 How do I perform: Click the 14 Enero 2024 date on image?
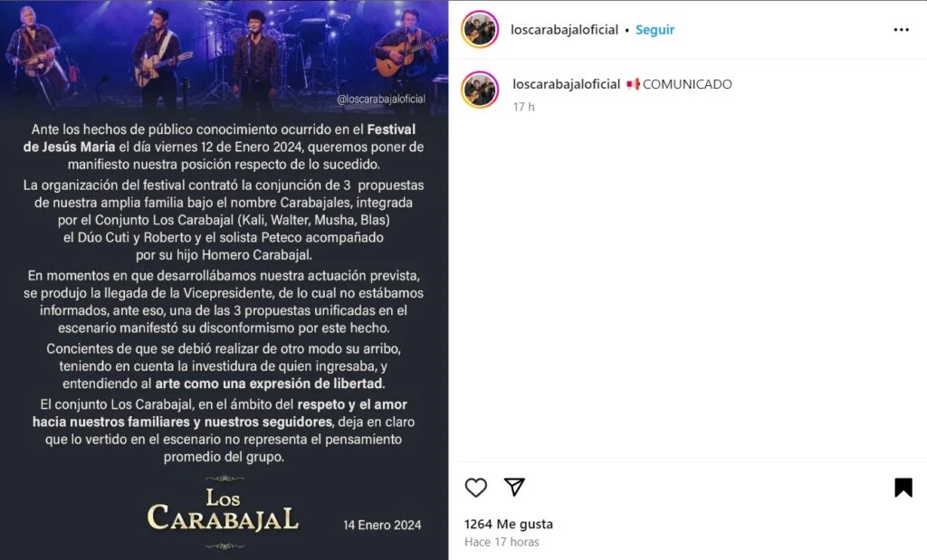(382, 525)
